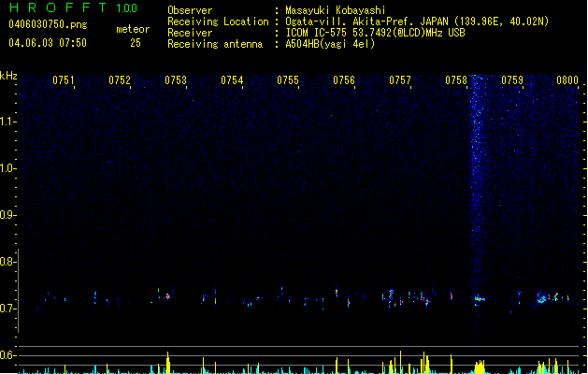
Task: Click the 0.8 kHz frequency label
Action: click(x=7, y=262)
